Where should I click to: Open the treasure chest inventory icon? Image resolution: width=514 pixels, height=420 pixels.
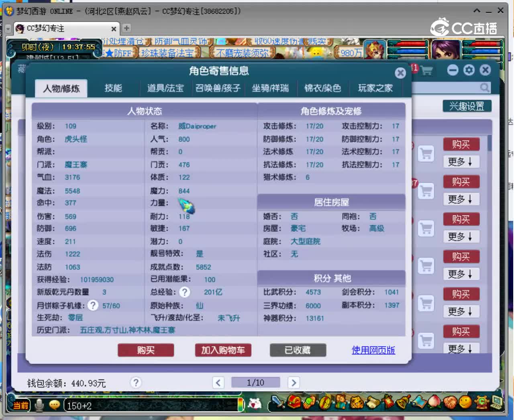tap(294, 402)
